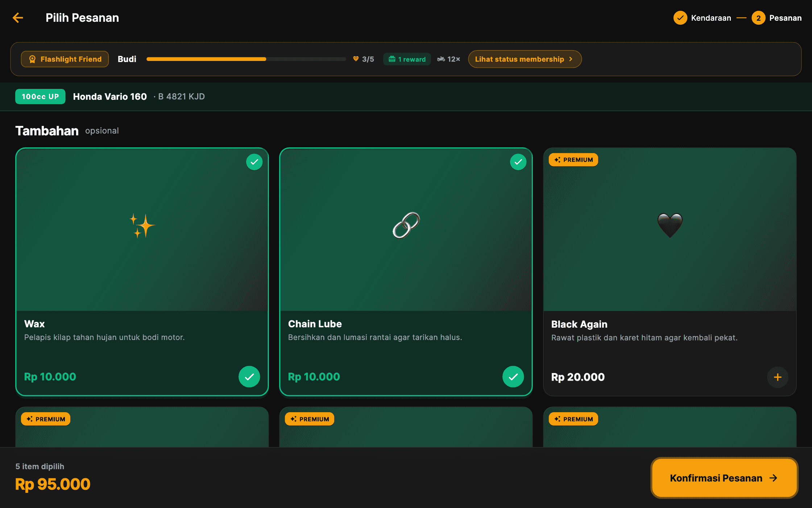This screenshot has width=812, height=508.
Task: Click the membership progress bar
Action: click(246, 59)
